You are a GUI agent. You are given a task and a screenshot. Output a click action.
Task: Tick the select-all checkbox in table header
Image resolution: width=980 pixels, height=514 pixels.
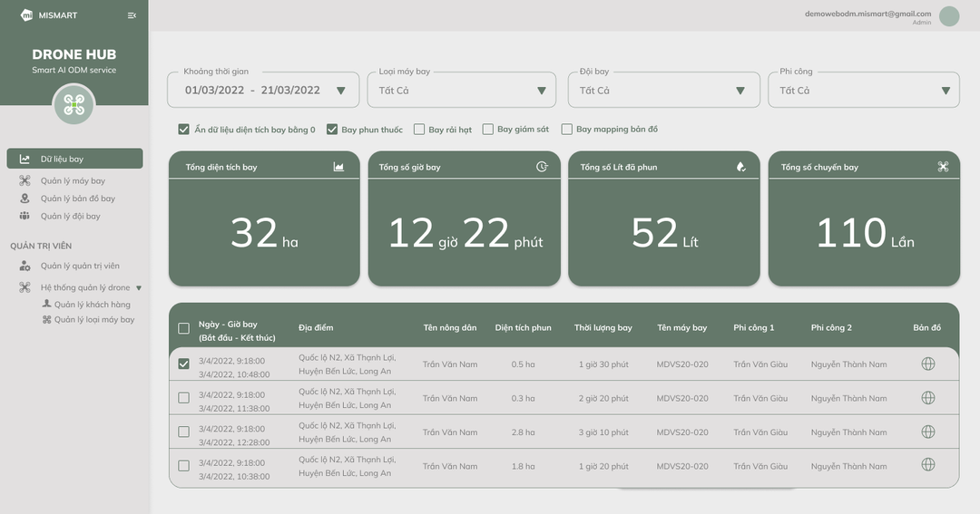[x=183, y=328]
